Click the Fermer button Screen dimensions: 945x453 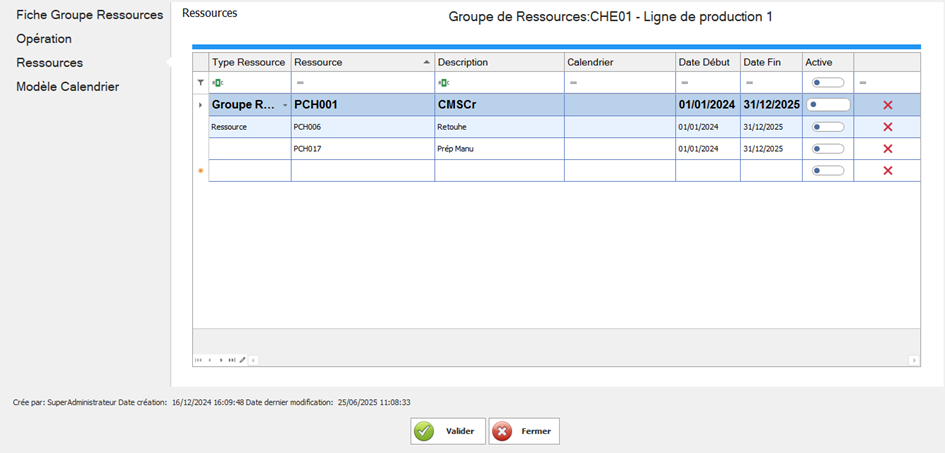click(x=524, y=431)
